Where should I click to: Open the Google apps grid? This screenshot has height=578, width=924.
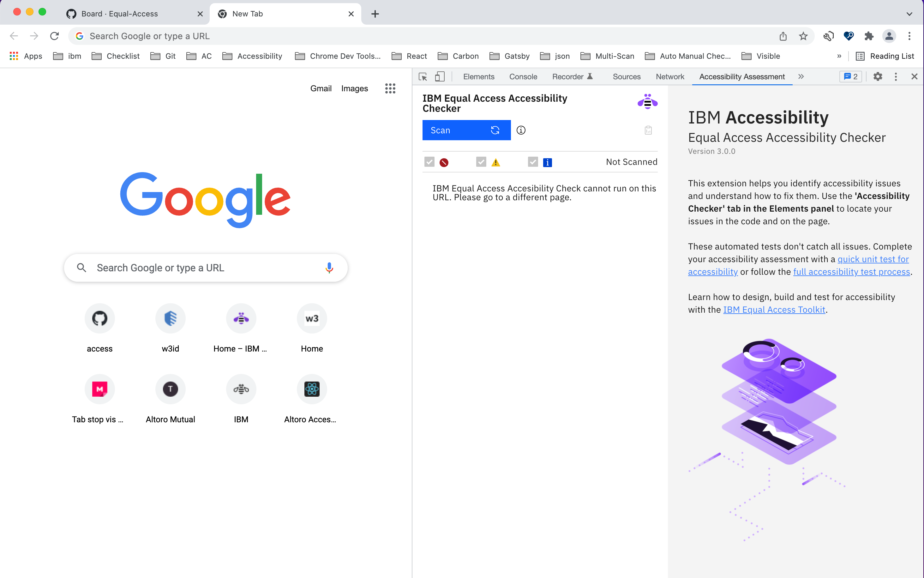point(390,88)
